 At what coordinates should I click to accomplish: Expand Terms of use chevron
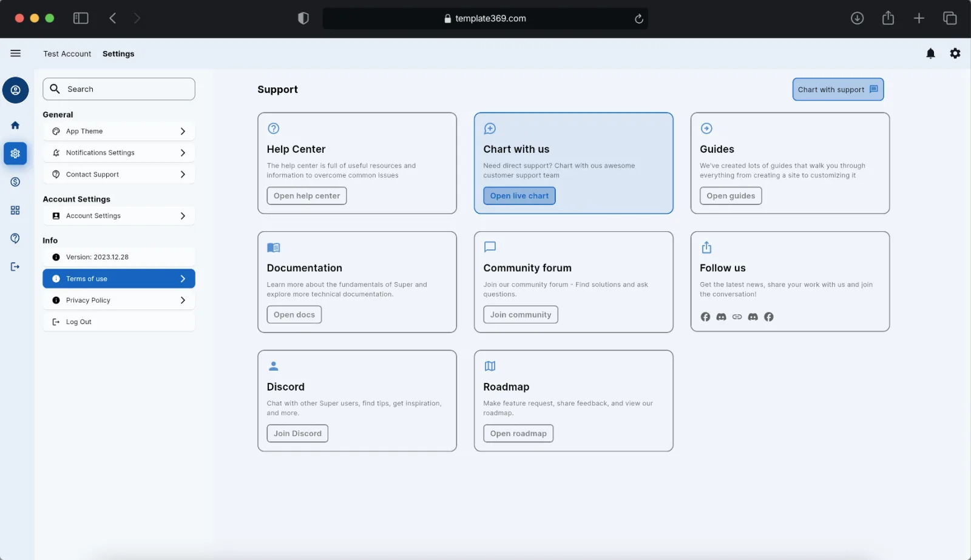(x=183, y=278)
